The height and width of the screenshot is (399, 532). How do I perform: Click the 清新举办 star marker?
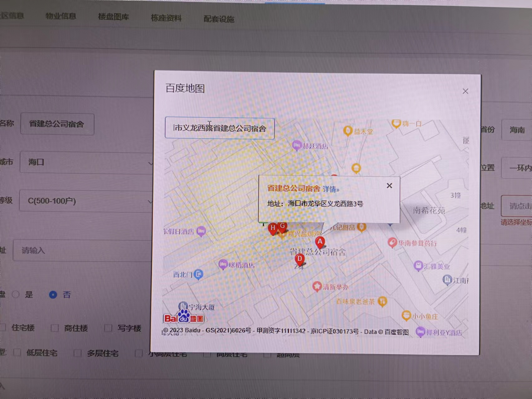click(x=317, y=286)
